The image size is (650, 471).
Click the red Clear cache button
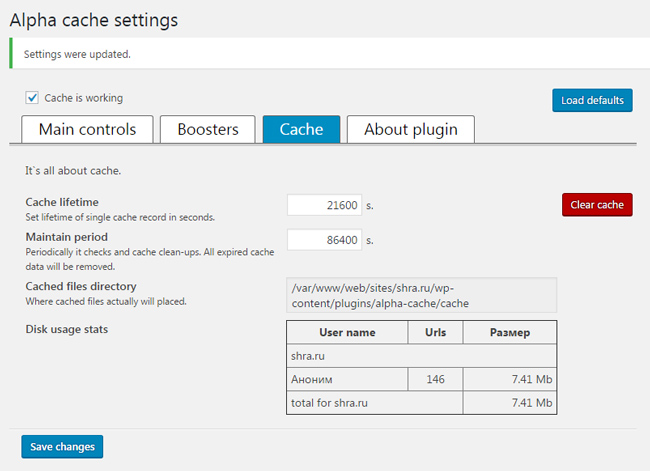tap(597, 205)
